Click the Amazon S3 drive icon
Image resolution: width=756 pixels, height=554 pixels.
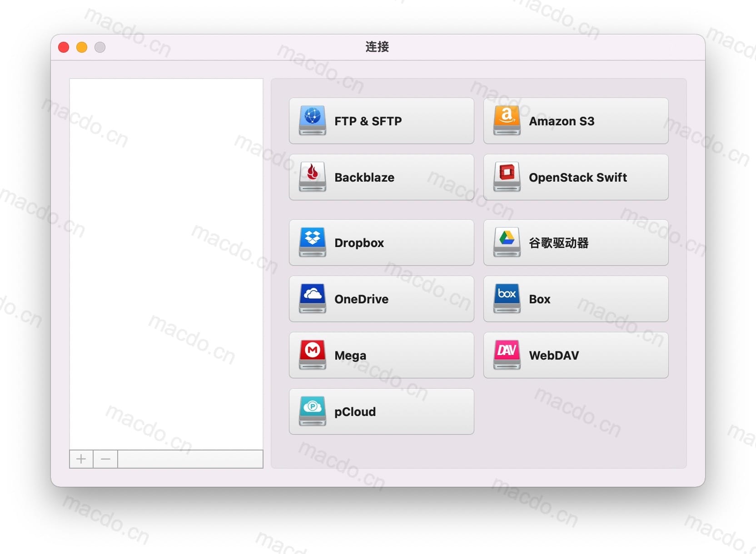point(507,121)
